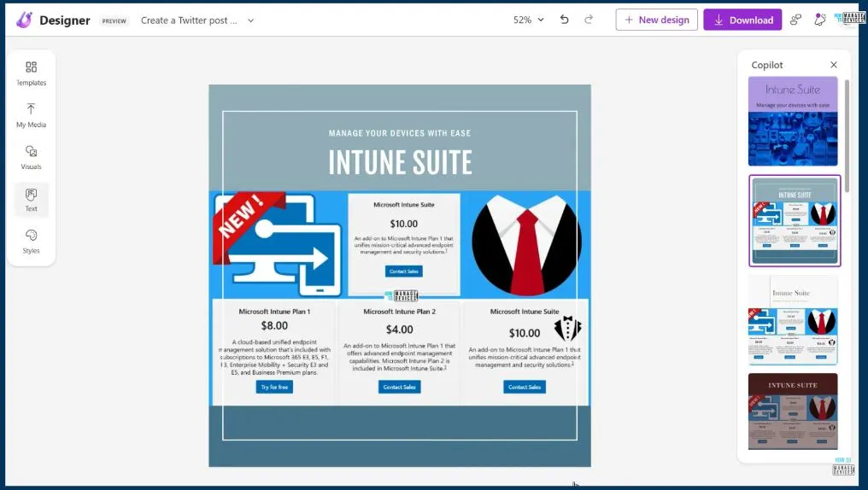Click Contact Sales under the top $10.00 card

click(x=403, y=271)
